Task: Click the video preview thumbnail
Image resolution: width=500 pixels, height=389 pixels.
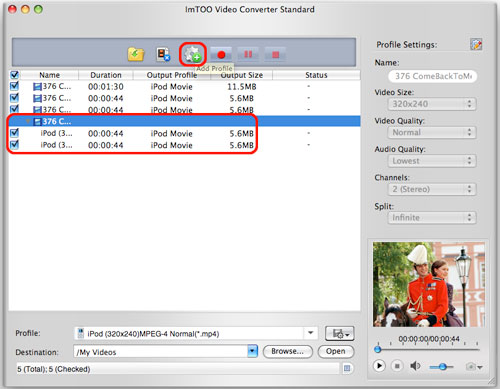Action: 428,284
